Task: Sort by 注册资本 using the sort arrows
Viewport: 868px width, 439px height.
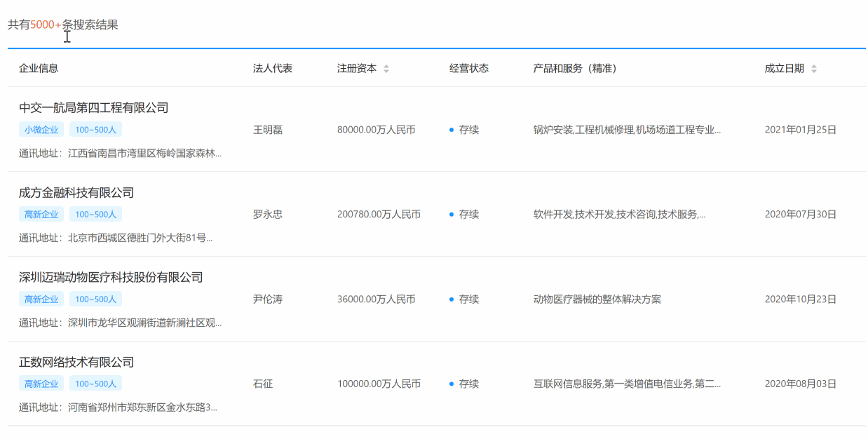Action: [x=386, y=69]
